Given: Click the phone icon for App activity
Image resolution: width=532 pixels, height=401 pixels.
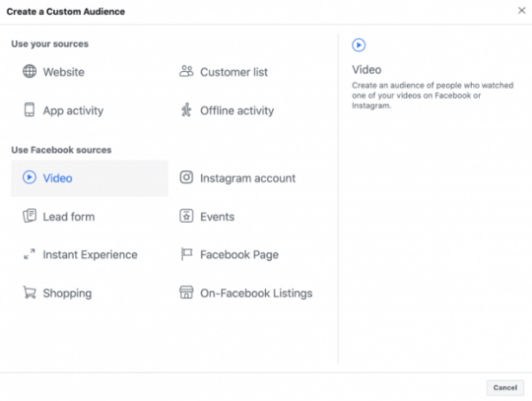Looking at the screenshot, I should [29, 110].
